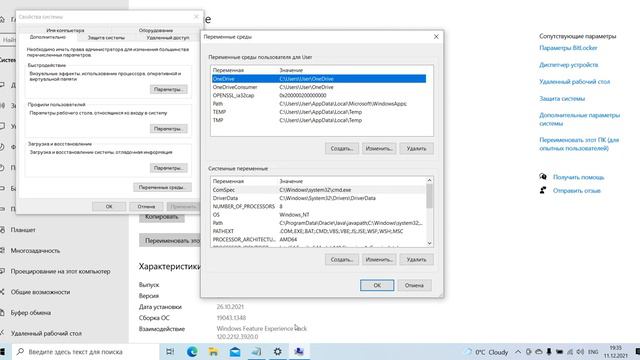Select the user Path variable with WindowsApps value

[319, 104]
